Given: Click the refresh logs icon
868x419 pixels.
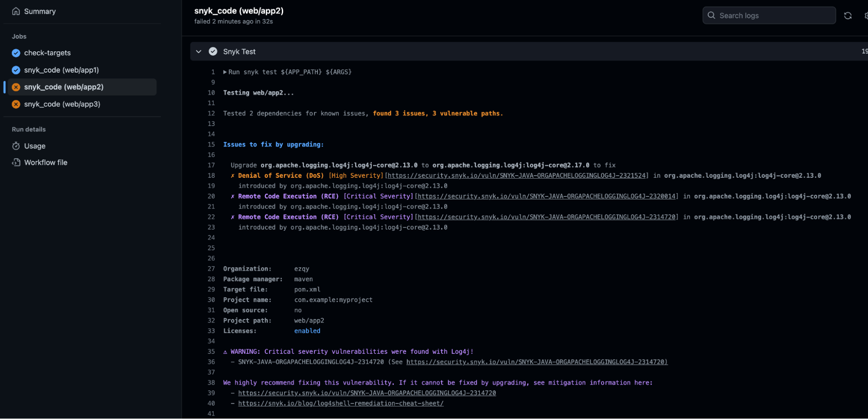Looking at the screenshot, I should [x=848, y=16].
